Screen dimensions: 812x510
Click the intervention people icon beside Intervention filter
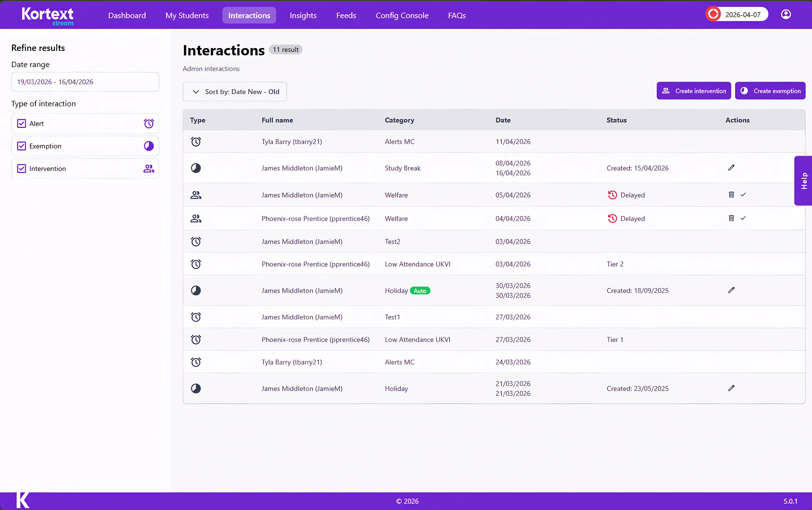point(148,168)
